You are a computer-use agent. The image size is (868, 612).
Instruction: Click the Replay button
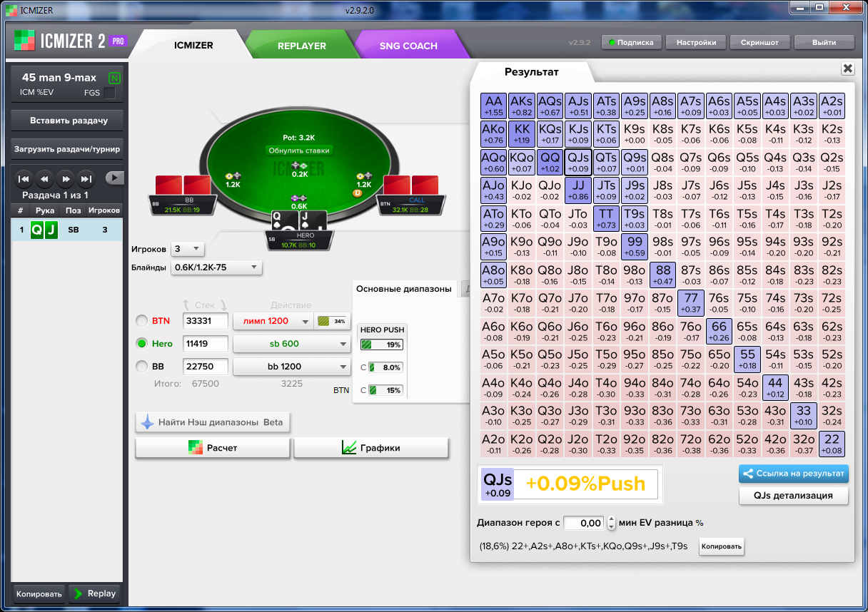pyautogui.click(x=94, y=593)
